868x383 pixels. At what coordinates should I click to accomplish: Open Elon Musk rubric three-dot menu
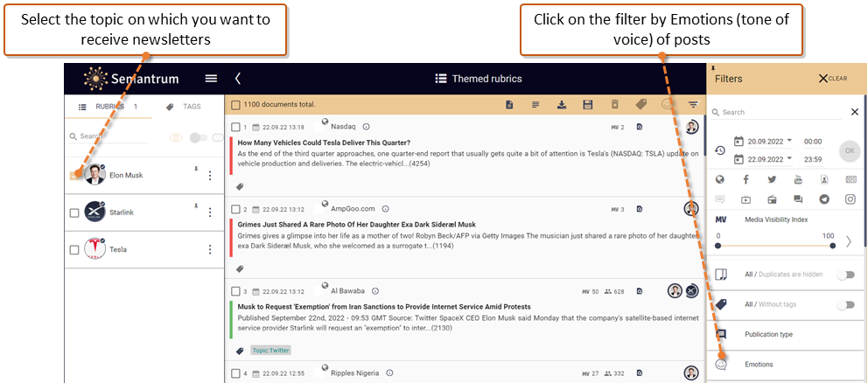coord(210,176)
